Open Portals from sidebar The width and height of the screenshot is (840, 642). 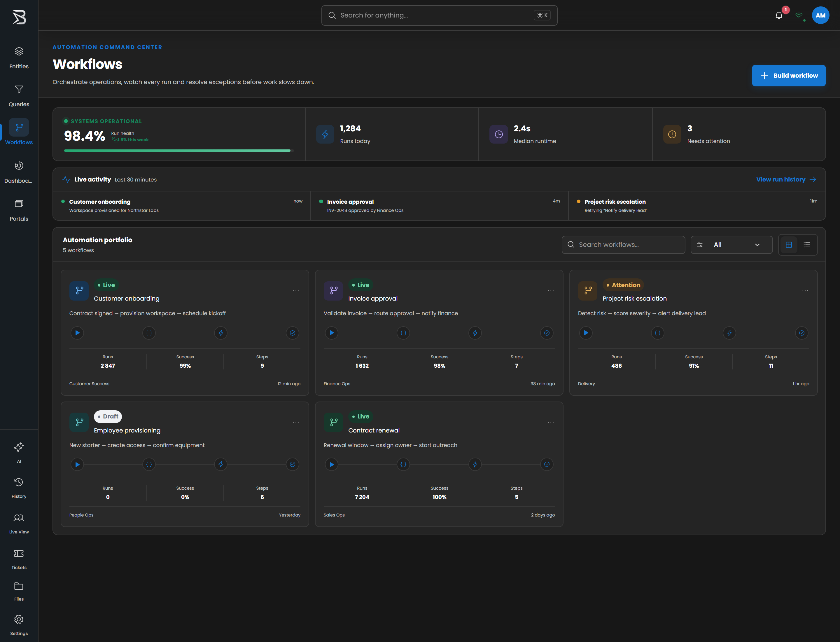[19, 210]
